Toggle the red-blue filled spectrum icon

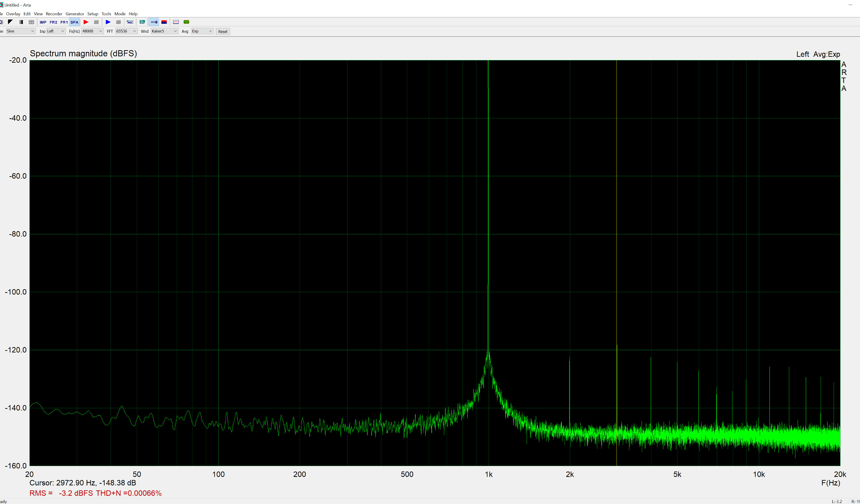(x=164, y=22)
